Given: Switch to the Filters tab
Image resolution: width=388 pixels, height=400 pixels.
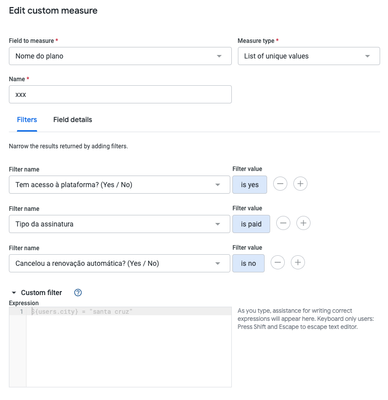Looking at the screenshot, I should [27, 120].
